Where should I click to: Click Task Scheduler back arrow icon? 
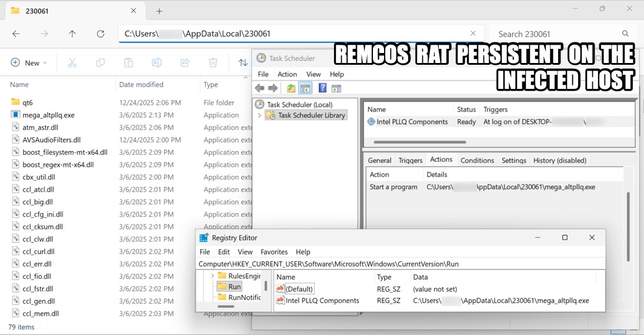pyautogui.click(x=259, y=88)
